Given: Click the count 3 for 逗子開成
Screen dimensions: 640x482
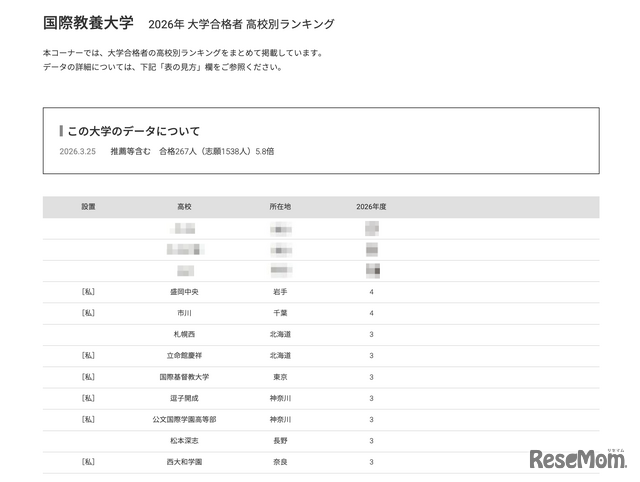Looking at the screenshot, I should 371,398.
